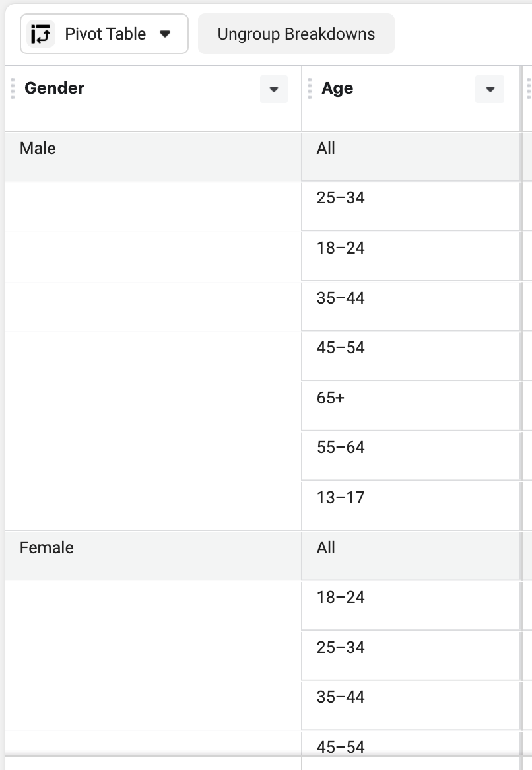The height and width of the screenshot is (770, 532).
Task: Select the Age column header
Action: 337,88
